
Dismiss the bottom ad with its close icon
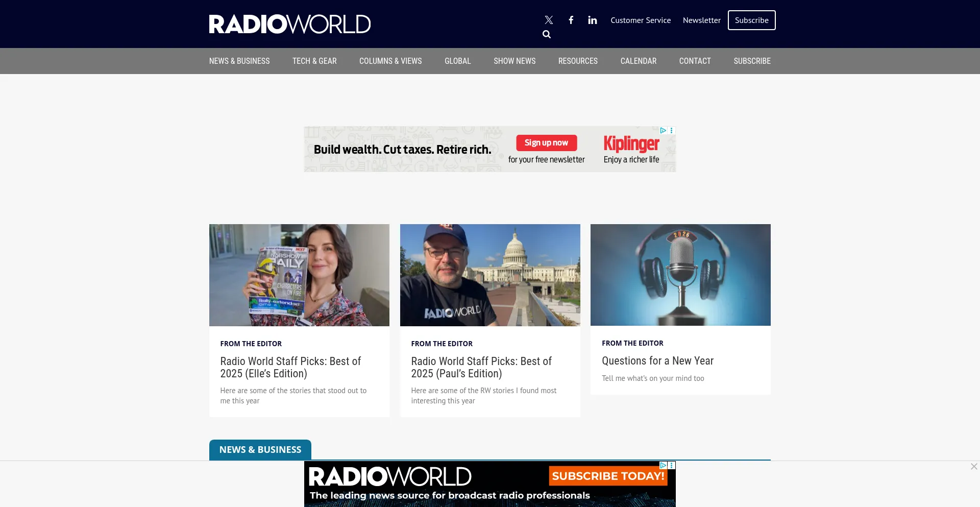point(973,466)
